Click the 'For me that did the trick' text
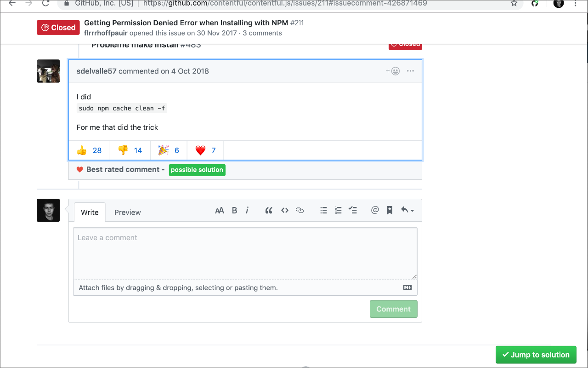 click(117, 127)
